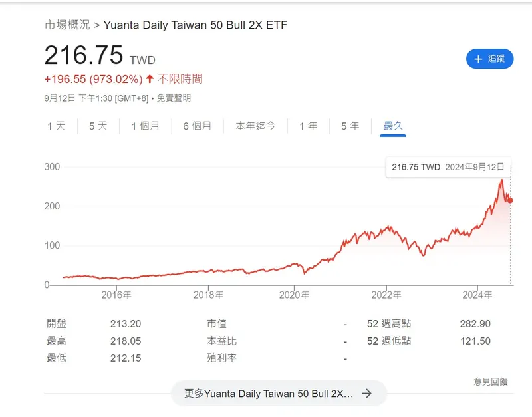Select the 最久 max range tab
532x417 pixels.
[393, 126]
